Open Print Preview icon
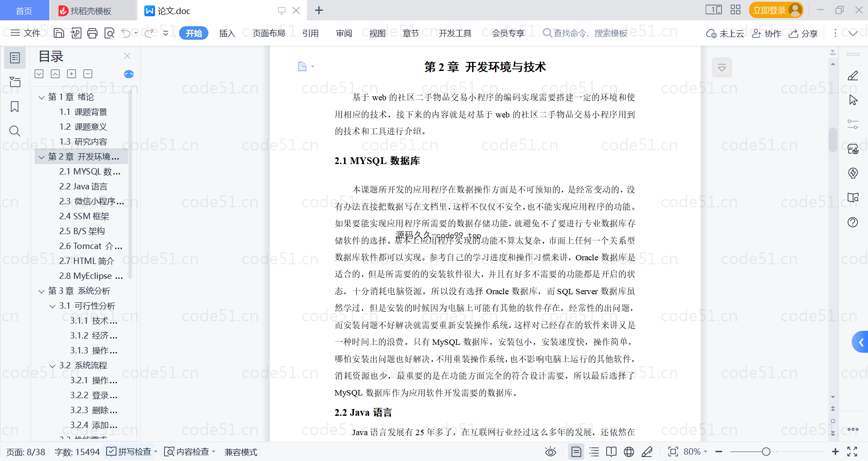The height and width of the screenshot is (461, 868). coord(109,33)
